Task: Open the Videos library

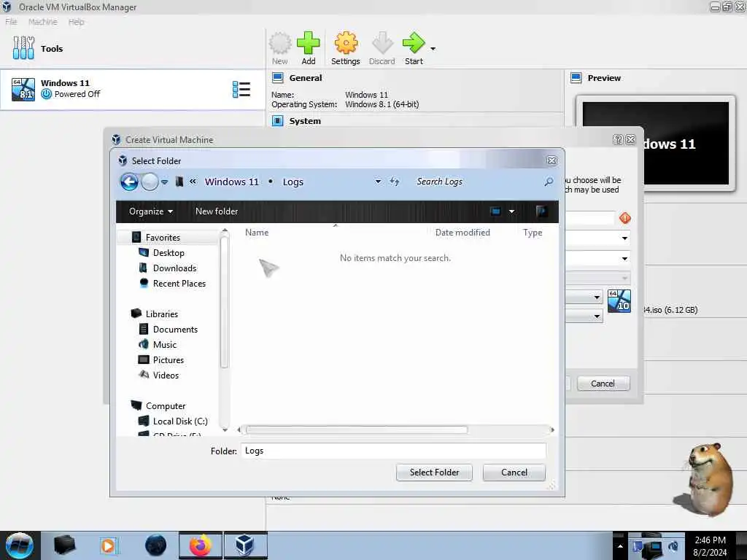Action: pyautogui.click(x=166, y=376)
